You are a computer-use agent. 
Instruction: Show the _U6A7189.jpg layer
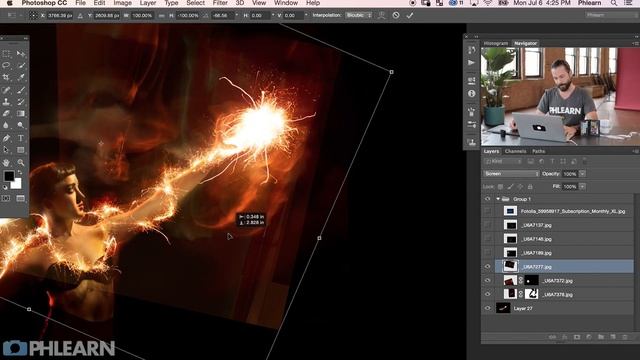click(487, 253)
